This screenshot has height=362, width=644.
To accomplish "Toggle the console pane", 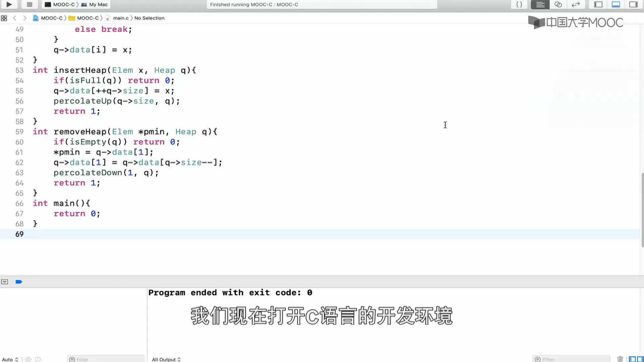I will (x=640, y=359).
